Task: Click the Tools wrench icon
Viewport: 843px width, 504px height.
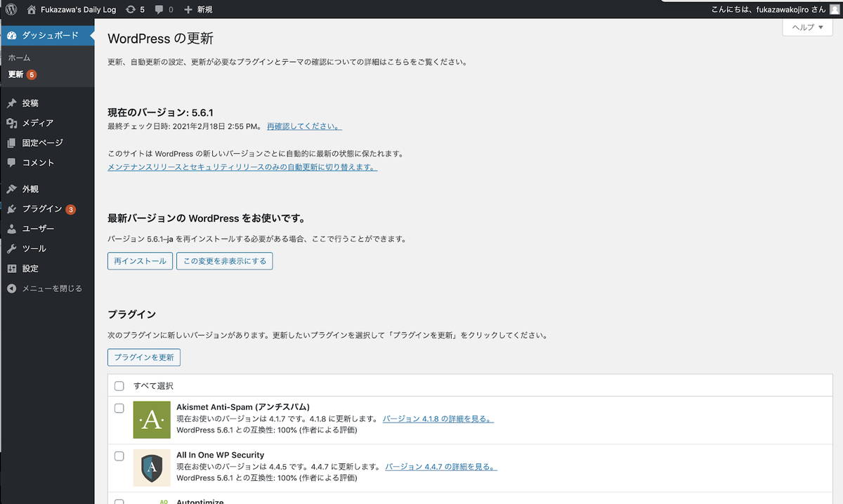Action: [x=11, y=248]
